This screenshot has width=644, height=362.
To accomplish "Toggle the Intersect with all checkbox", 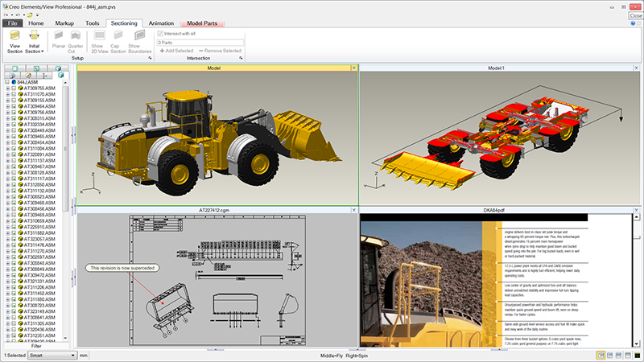I will 161,34.
